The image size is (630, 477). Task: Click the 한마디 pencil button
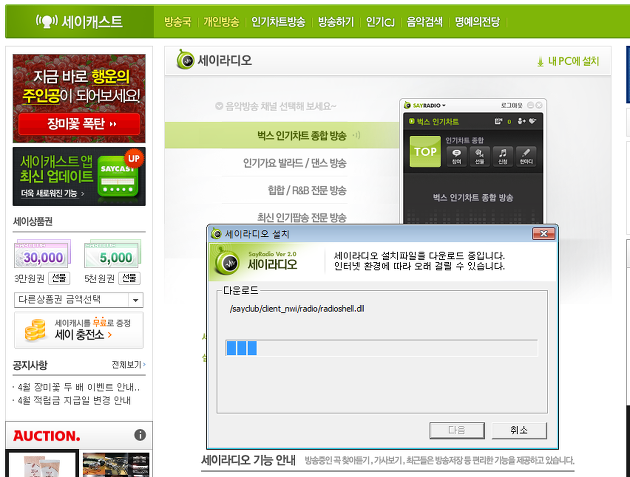coord(526,156)
